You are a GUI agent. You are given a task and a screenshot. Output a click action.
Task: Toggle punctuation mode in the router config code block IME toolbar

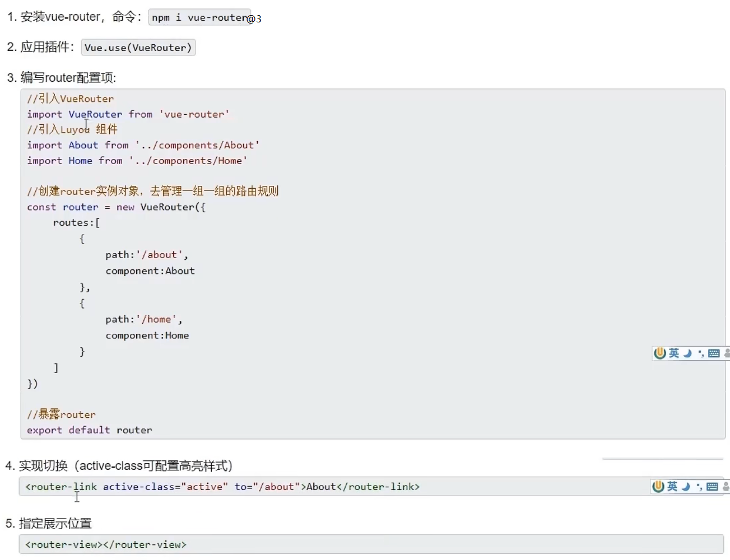click(x=700, y=353)
